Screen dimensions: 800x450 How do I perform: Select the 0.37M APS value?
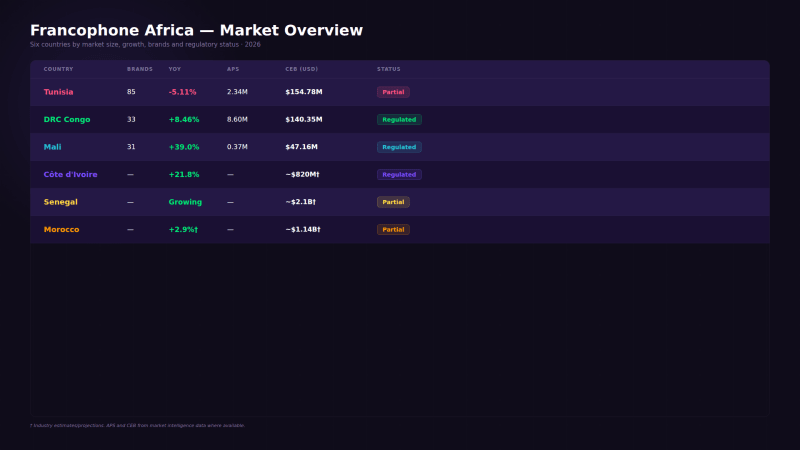[237, 147]
